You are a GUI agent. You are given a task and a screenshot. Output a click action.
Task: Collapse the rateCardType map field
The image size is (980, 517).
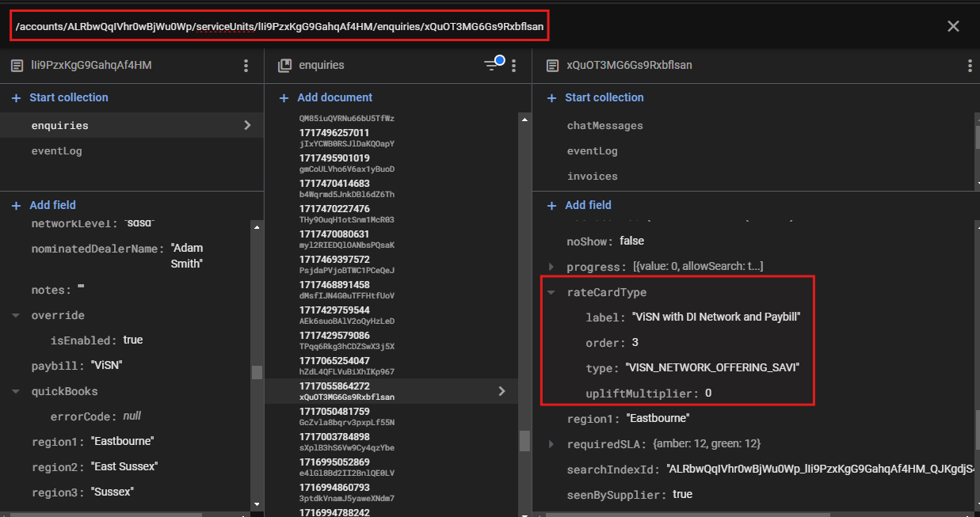(551, 292)
